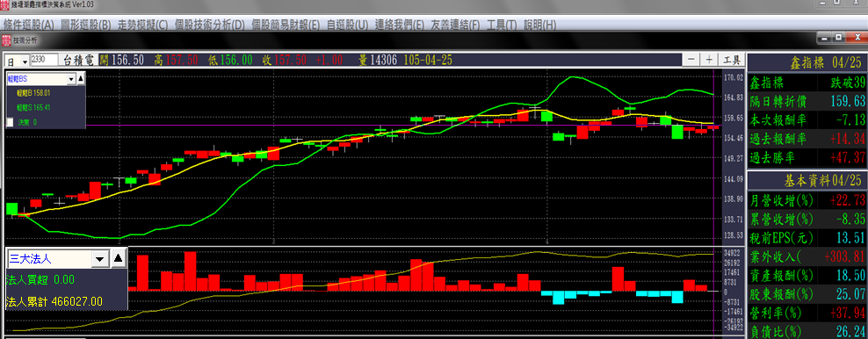Screen dimensions: 868x339
Task: Expand the BS indicator dropdown
Action: 70,79
